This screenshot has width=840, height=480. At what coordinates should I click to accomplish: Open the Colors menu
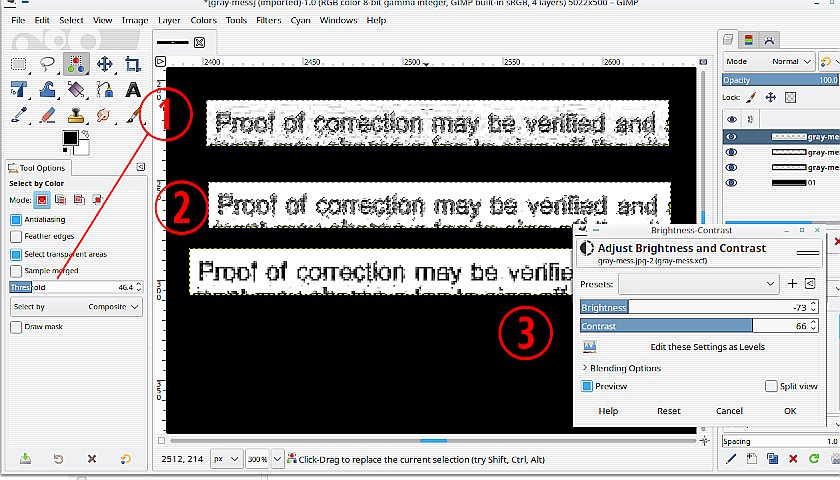[204, 20]
